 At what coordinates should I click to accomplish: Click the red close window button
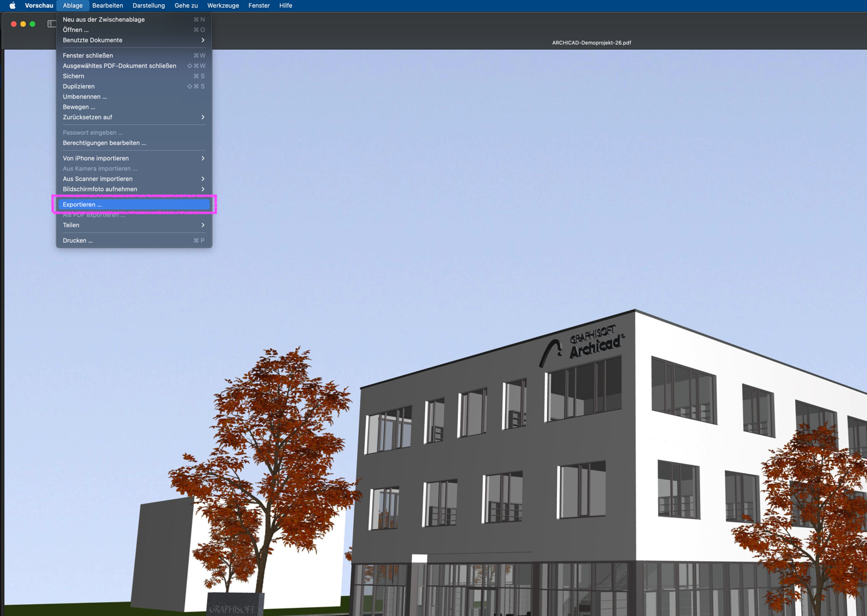tap(14, 24)
